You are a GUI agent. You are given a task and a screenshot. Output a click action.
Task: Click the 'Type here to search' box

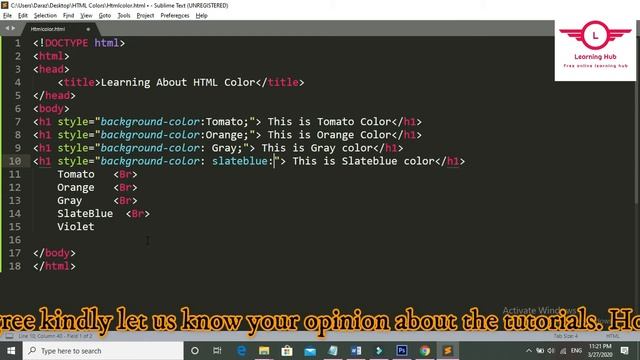[103, 351]
